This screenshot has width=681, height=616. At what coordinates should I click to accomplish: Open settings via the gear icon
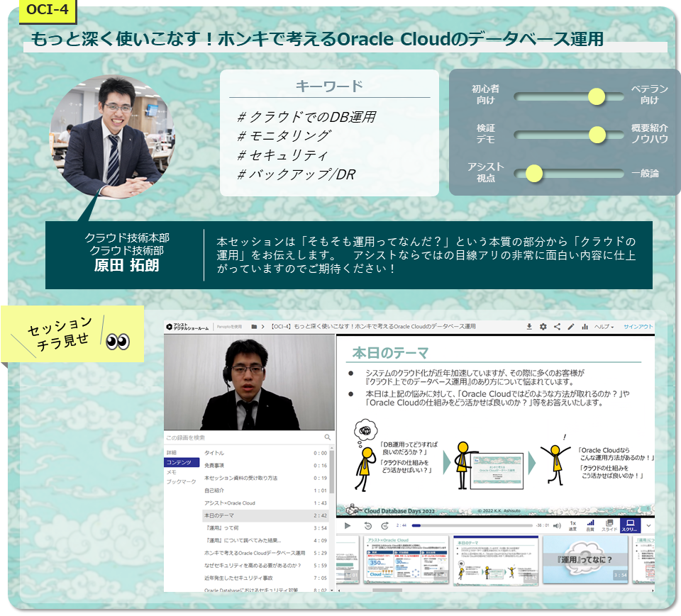tap(543, 327)
